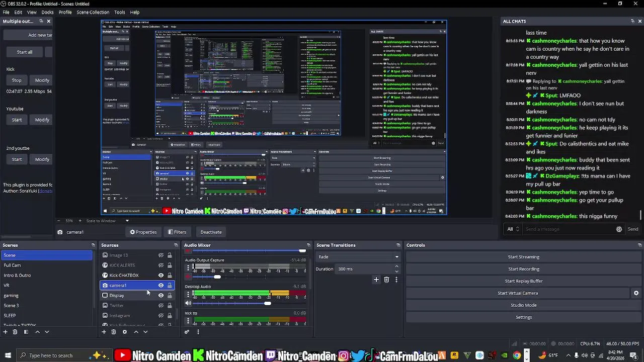644x362 pixels.
Task: Pop out the Audio Mixer dock
Action: [x=308, y=245]
